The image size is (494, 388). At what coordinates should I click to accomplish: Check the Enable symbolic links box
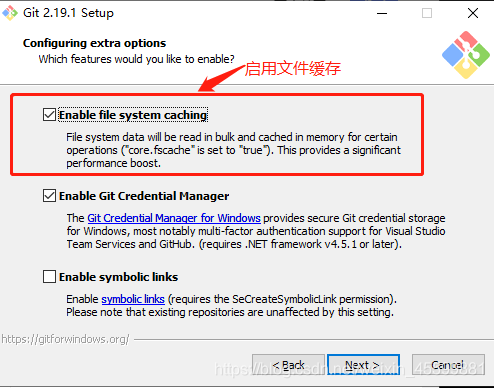coord(49,277)
